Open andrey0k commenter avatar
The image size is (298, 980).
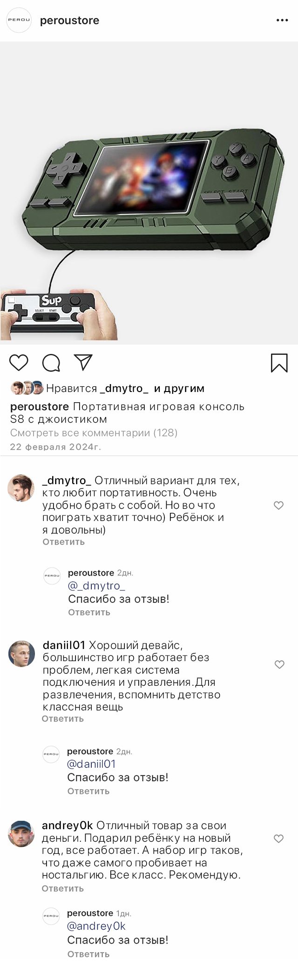(21, 833)
